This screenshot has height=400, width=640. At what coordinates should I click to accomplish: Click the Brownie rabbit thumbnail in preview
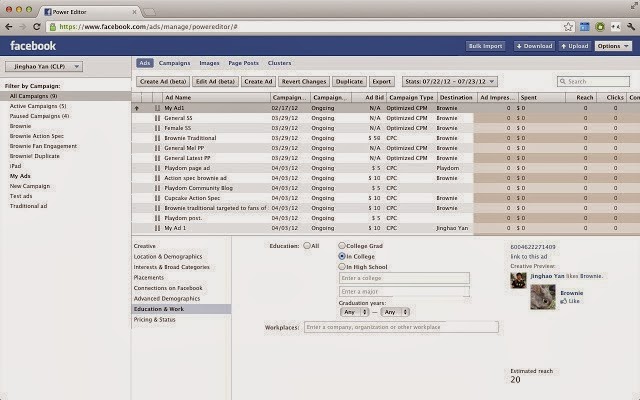pyautogui.click(x=542, y=297)
